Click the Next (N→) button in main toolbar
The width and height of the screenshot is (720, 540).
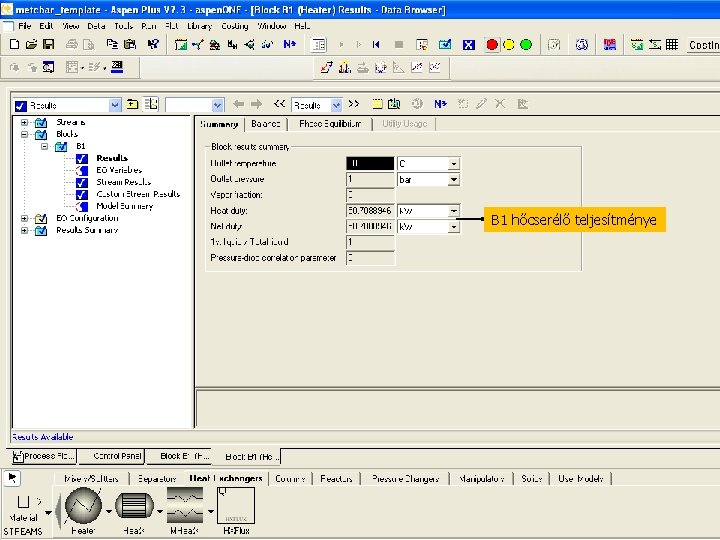(290, 45)
